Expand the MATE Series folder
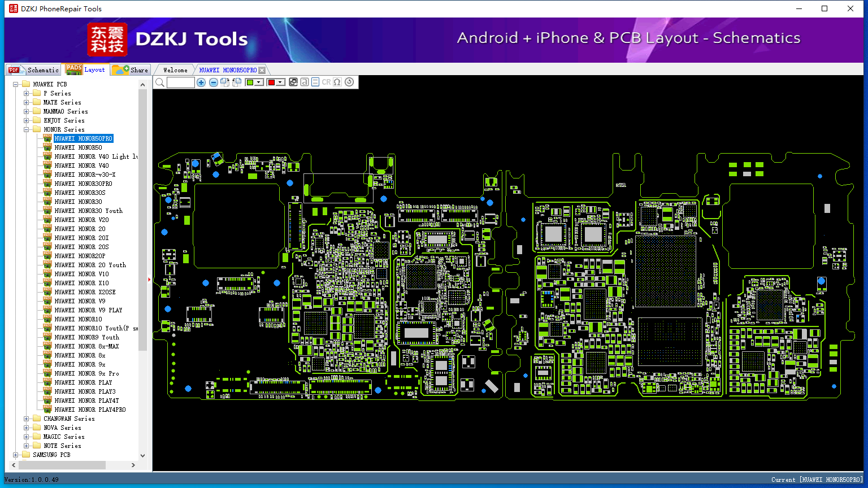 (26, 102)
